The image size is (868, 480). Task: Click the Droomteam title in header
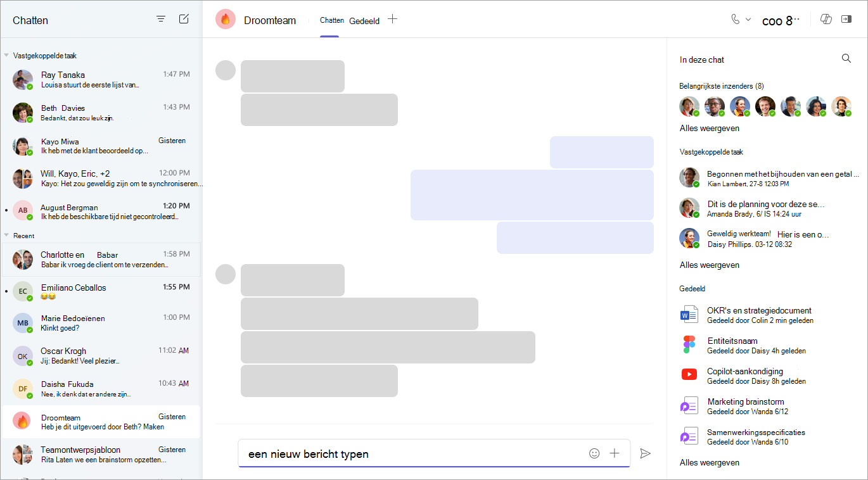270,20
